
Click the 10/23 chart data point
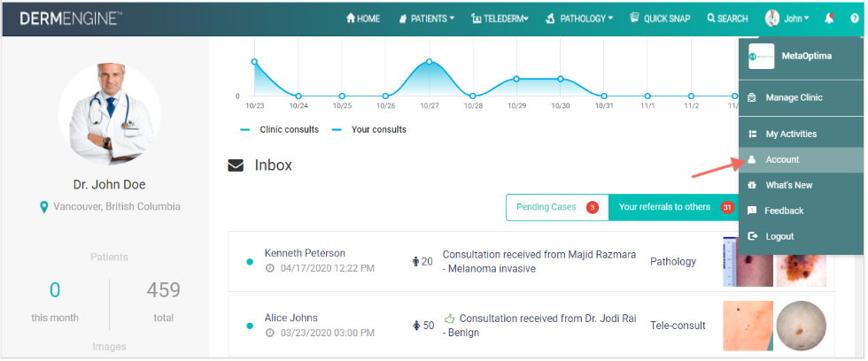[x=254, y=61]
